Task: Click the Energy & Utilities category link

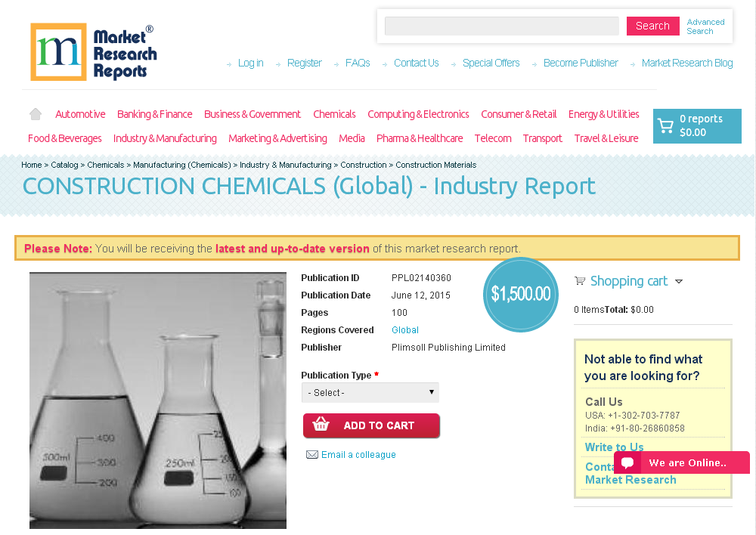Action: [x=603, y=114]
